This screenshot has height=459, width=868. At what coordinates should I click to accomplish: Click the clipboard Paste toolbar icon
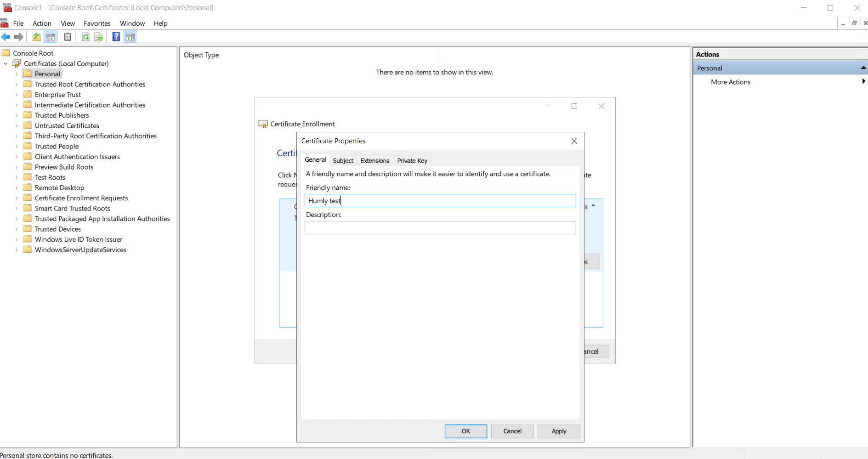68,37
